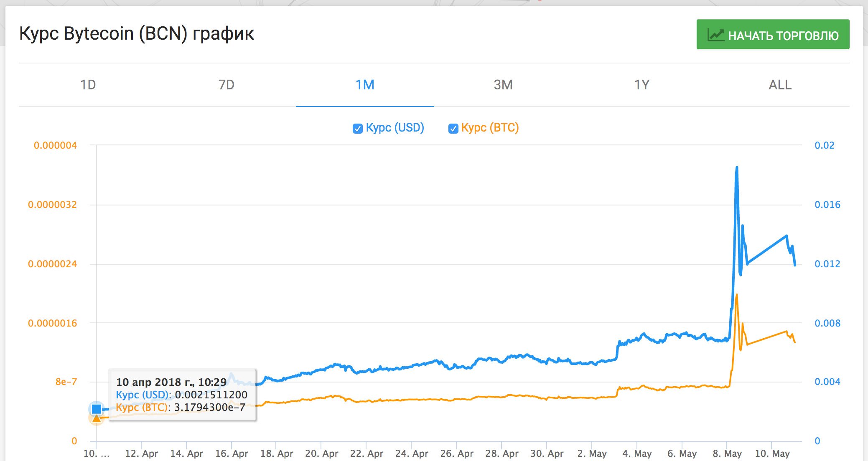Image resolution: width=868 pixels, height=461 pixels.
Task: Click the 24. Apr x-axis label
Action: point(412,453)
